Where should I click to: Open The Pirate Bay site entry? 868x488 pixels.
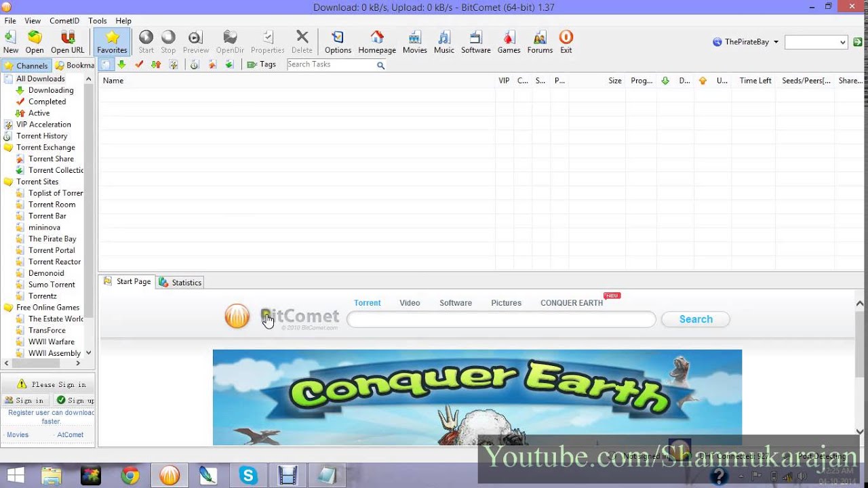(52, 239)
